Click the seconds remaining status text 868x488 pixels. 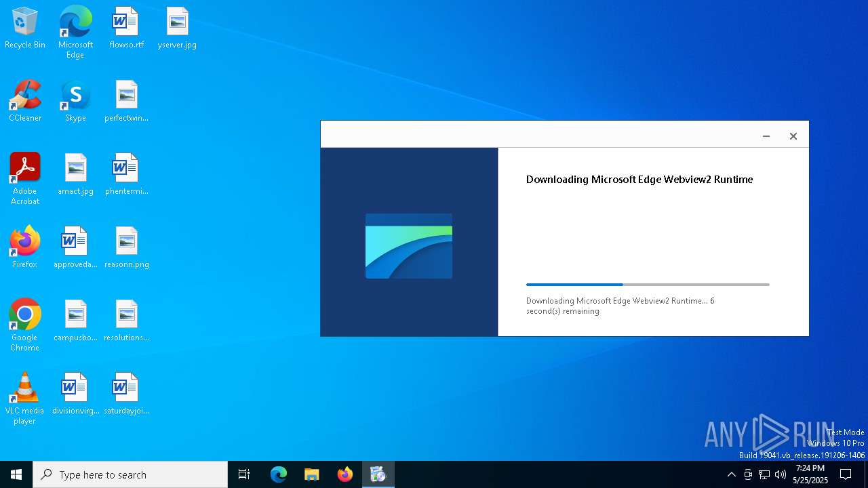tap(620, 306)
